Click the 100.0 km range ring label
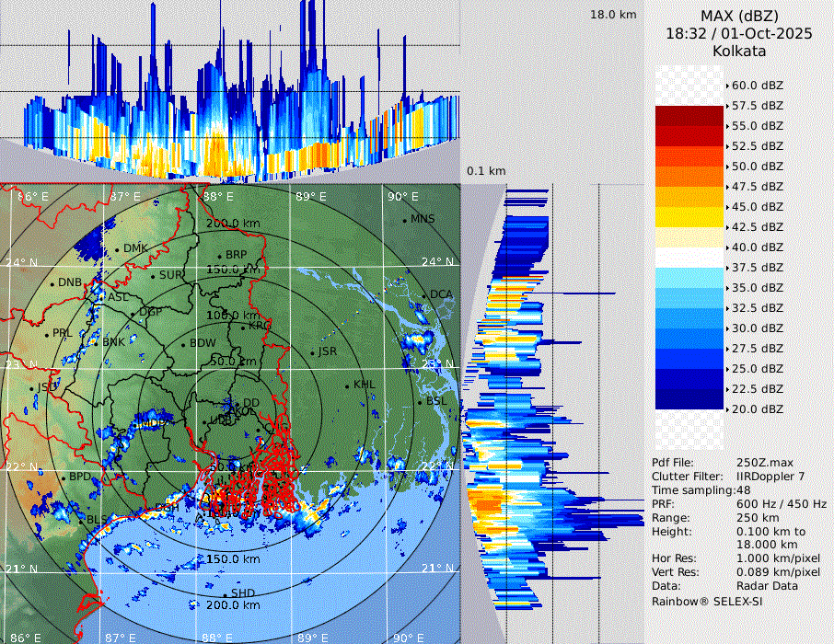834x644 pixels. coord(233,316)
